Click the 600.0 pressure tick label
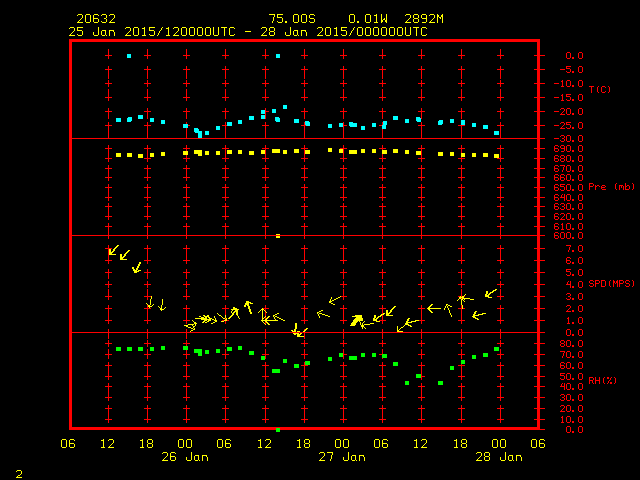640x480 pixels. [x=569, y=236]
